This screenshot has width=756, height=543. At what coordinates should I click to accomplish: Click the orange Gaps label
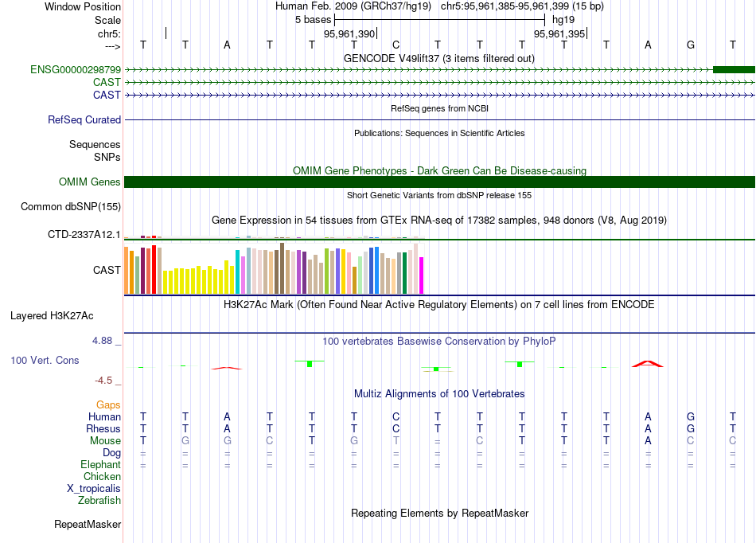pos(108,404)
